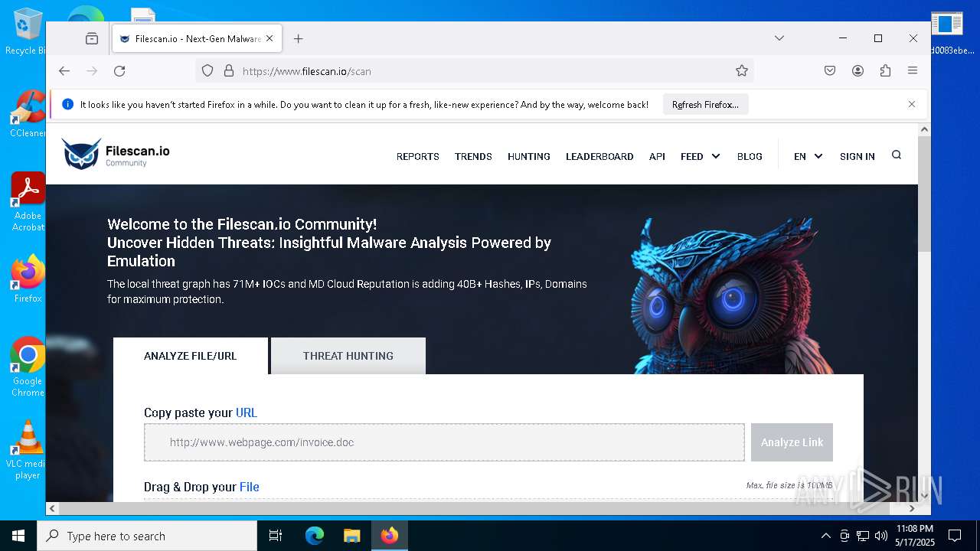This screenshot has width=980, height=551.
Task: Show hidden system tray icons
Action: tap(825, 536)
